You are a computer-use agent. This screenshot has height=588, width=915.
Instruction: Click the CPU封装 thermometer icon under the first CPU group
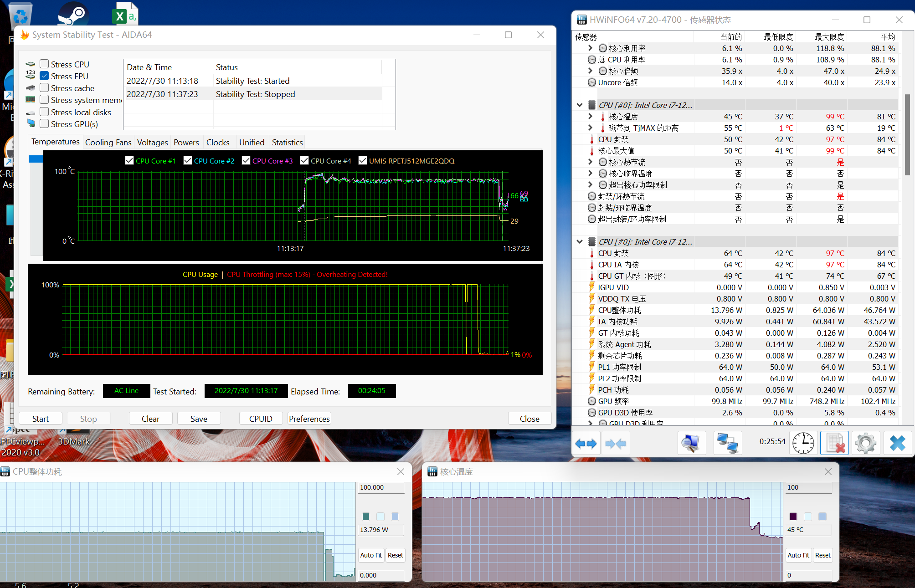point(591,139)
